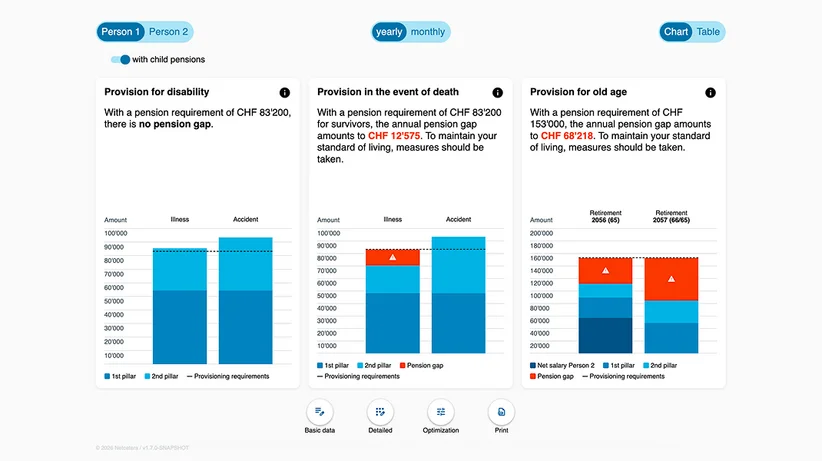The height and width of the screenshot is (461, 822).
Task: Click the Accident bar in disability chart
Action: (245, 301)
